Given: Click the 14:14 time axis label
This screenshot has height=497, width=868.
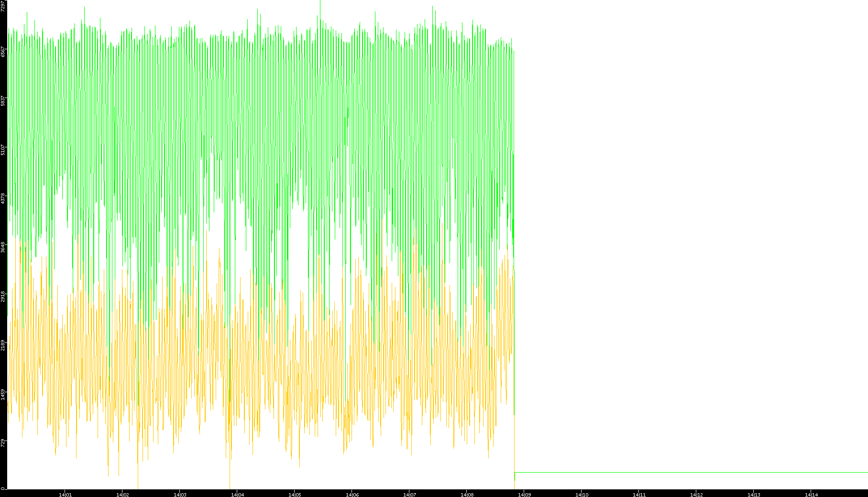Looking at the screenshot, I should [x=811, y=494].
